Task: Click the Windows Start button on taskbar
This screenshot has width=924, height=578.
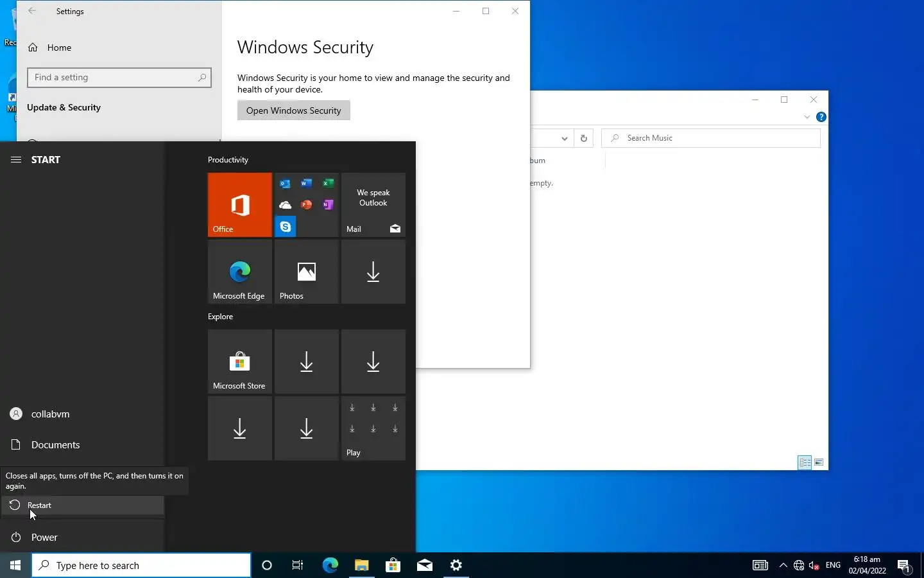Action: tap(15, 565)
